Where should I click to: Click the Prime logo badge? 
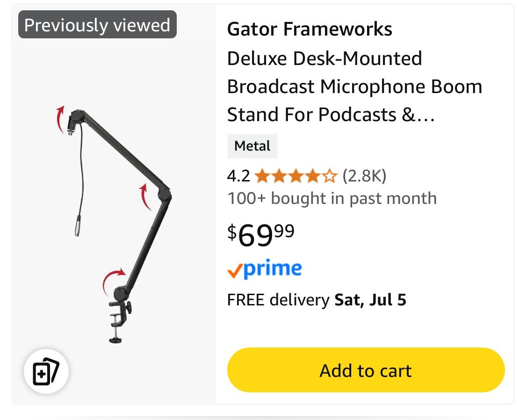tap(264, 269)
